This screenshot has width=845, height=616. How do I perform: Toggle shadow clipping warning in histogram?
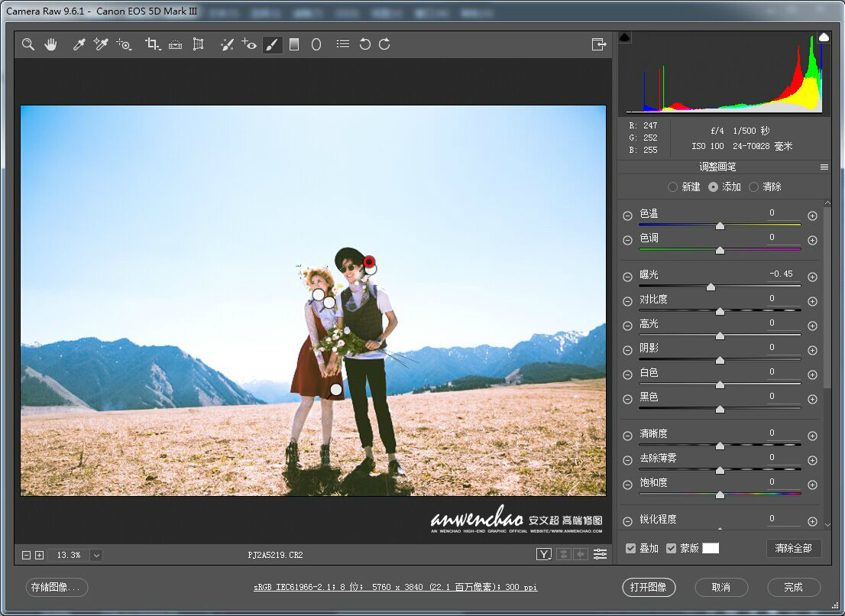[625, 37]
